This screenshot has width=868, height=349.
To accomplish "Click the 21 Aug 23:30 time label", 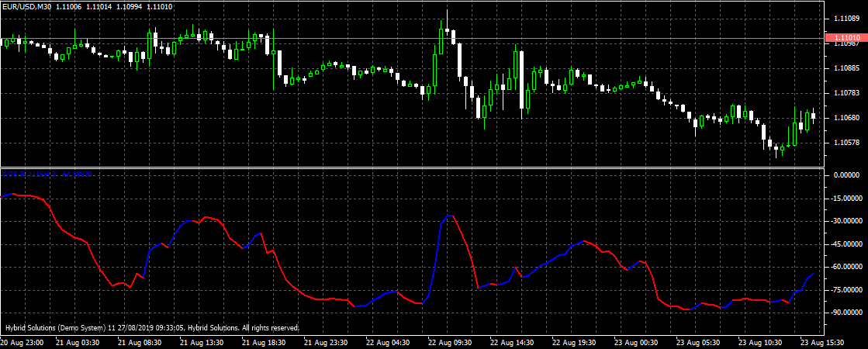I will click(326, 342).
